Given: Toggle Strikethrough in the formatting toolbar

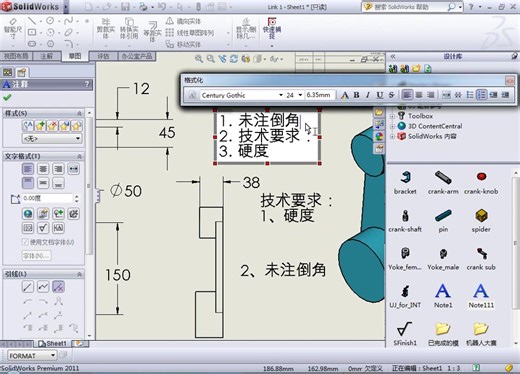Looking at the screenshot, I should 391,95.
